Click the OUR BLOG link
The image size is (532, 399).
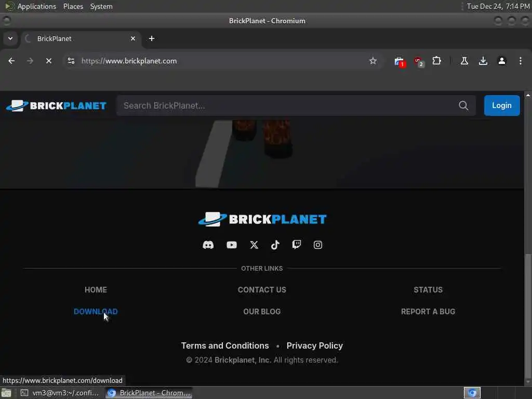[262, 312]
